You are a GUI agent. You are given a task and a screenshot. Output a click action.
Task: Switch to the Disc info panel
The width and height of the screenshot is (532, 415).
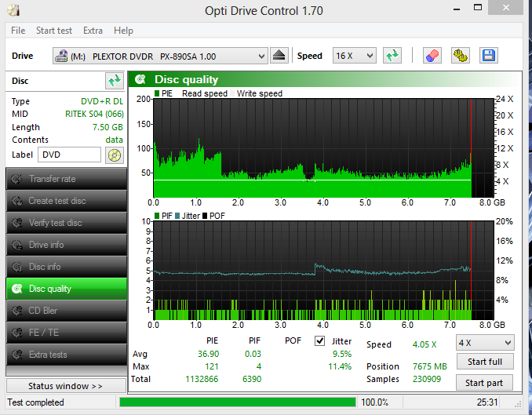click(67, 267)
